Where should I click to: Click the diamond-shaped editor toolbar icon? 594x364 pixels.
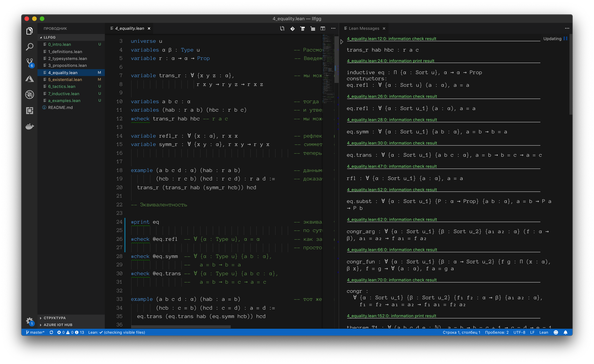pos(293,28)
